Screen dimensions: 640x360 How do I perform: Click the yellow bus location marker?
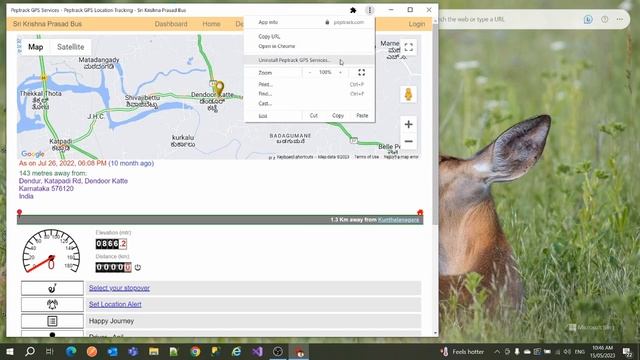pos(220,88)
